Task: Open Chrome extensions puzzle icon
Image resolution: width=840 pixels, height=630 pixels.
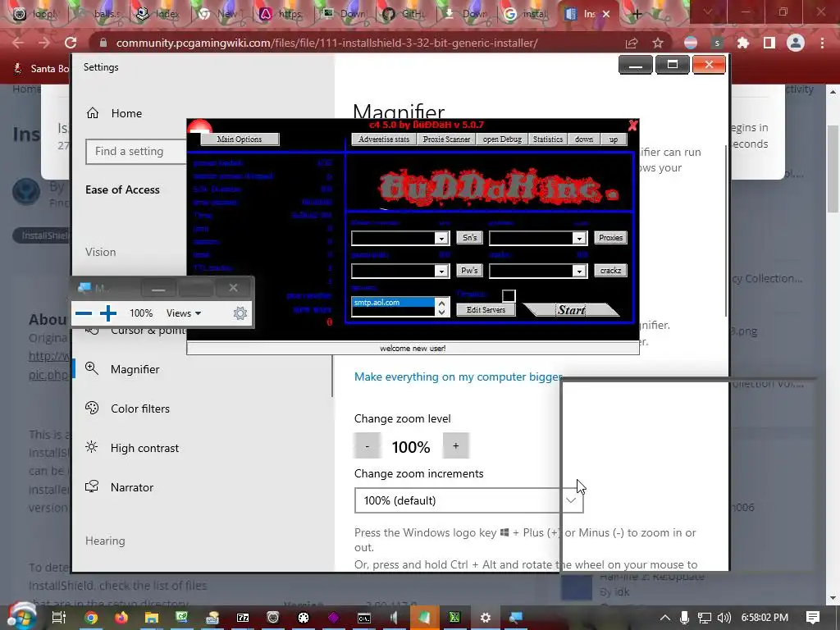Action: pos(743,43)
